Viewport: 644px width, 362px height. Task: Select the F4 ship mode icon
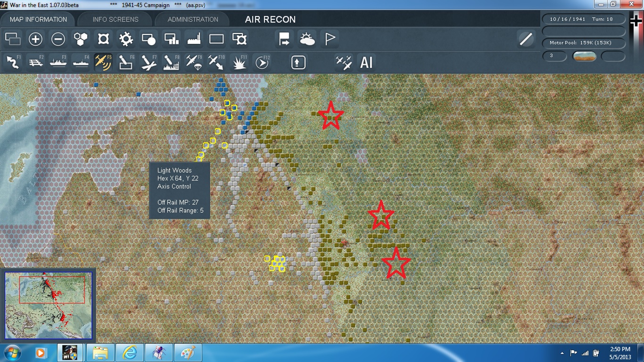[x=81, y=62]
